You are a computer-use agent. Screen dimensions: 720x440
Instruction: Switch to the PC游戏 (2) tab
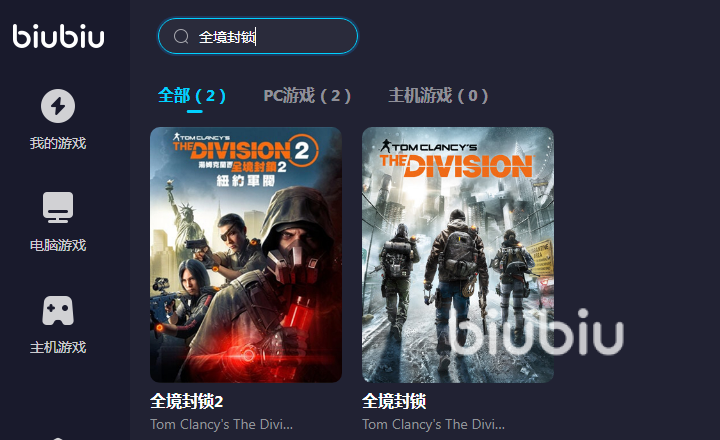pos(307,96)
